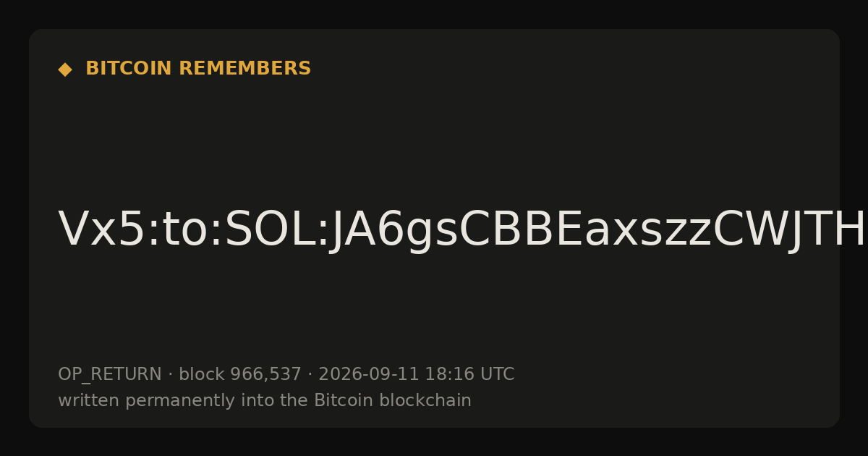
Task: Click the empty card area below the header
Action: point(434,145)
